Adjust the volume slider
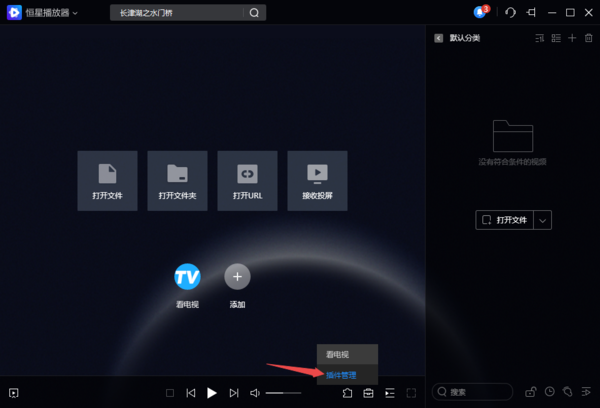Image resolution: width=600 pixels, height=408 pixels. (284, 393)
